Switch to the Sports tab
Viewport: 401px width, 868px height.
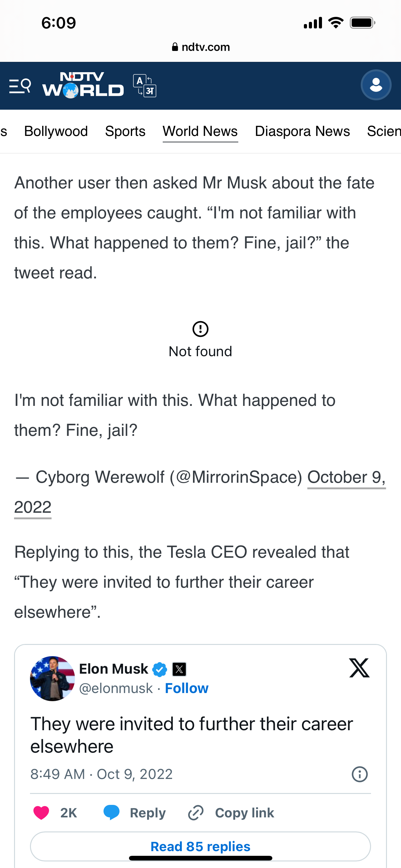(x=125, y=132)
